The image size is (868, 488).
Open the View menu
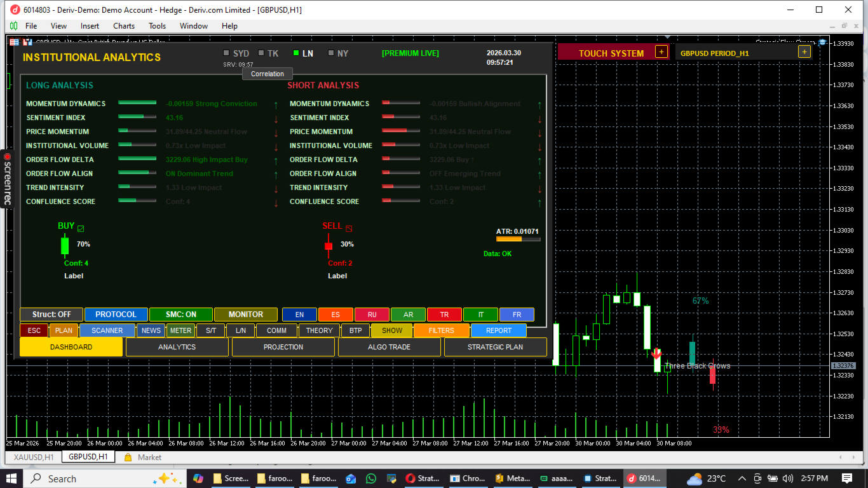click(x=58, y=26)
